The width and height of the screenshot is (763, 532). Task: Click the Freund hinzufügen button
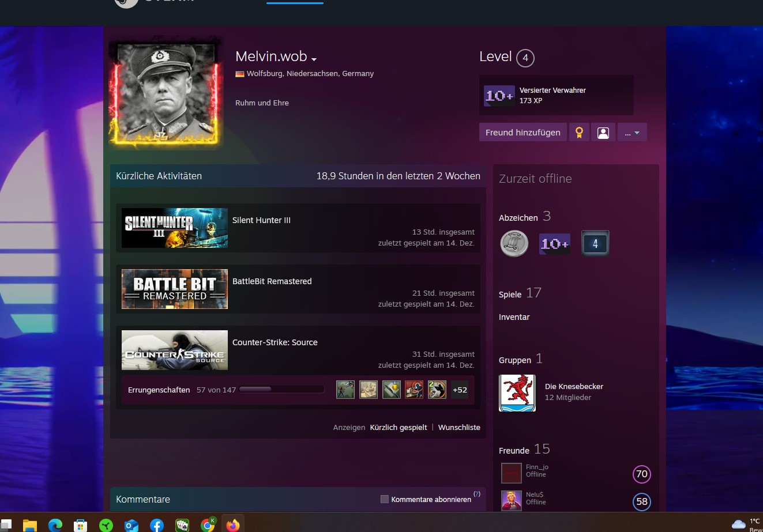pyautogui.click(x=523, y=132)
